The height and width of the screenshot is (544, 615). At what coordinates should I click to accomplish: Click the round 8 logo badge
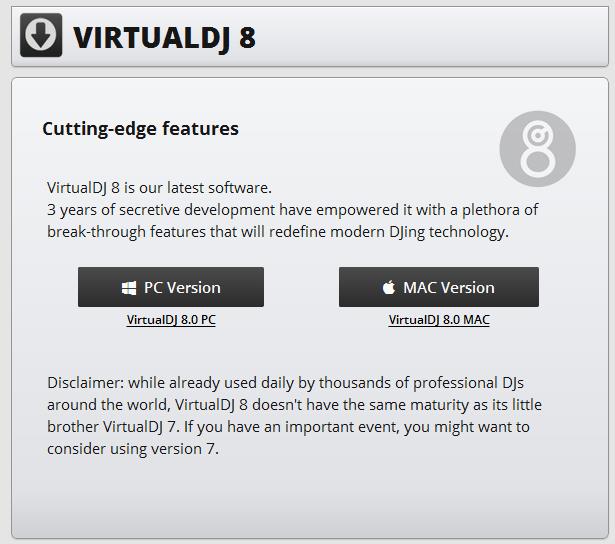537,148
